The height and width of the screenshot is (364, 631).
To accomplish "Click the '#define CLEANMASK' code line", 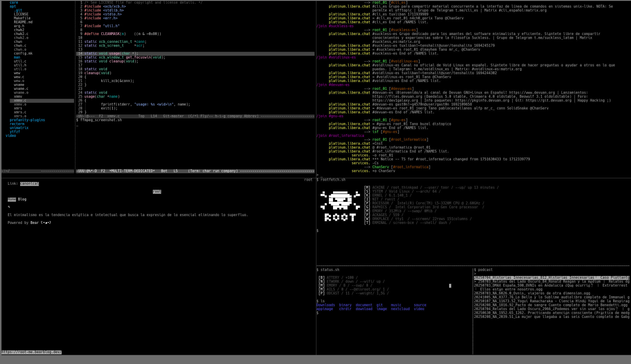I will (123, 34).
